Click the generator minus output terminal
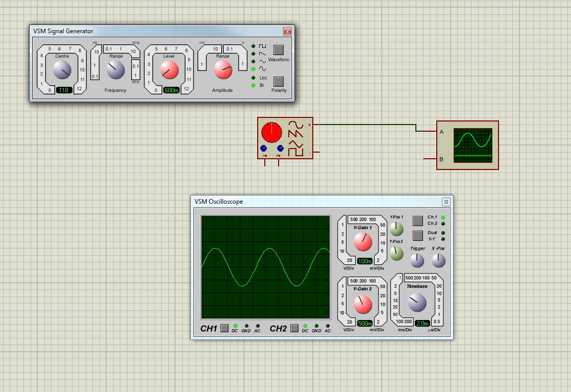The image size is (571, 392). (316, 152)
